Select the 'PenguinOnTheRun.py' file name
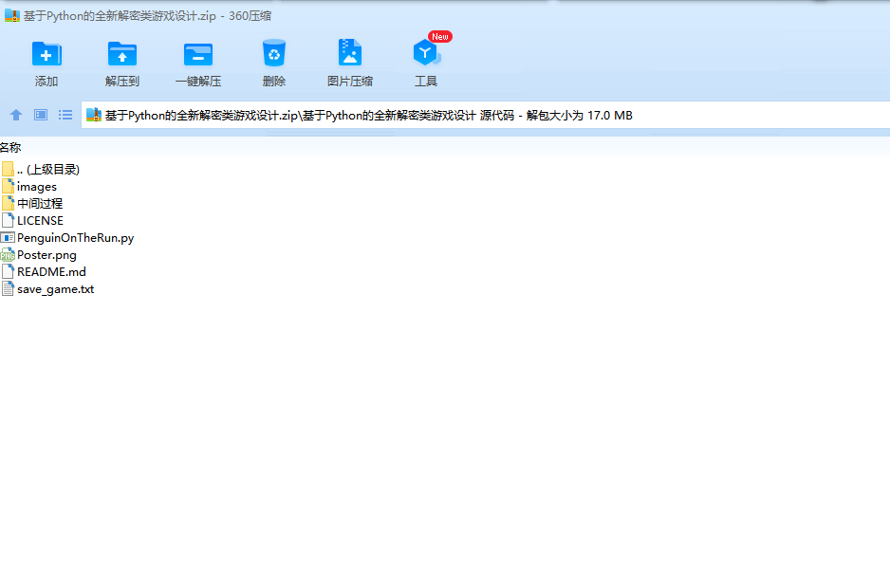 point(76,238)
